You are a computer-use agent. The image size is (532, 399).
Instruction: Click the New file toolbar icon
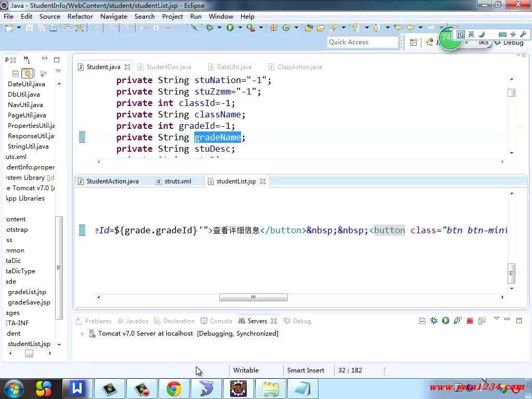(x=9, y=28)
